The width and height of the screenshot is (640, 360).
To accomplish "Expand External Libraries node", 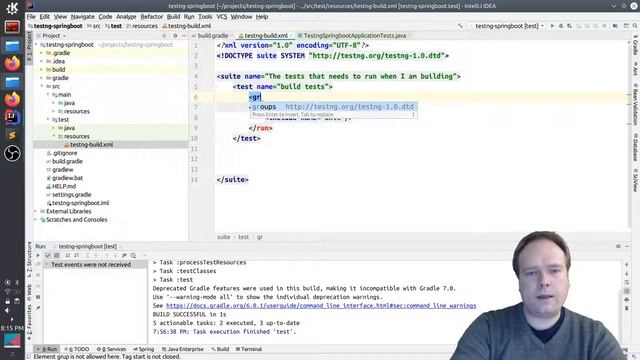I will click(36, 211).
